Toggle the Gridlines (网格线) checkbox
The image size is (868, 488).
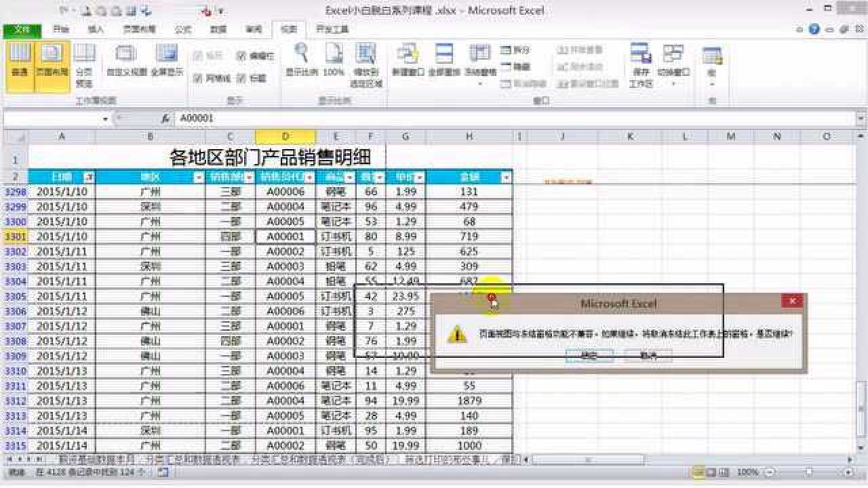pos(212,78)
